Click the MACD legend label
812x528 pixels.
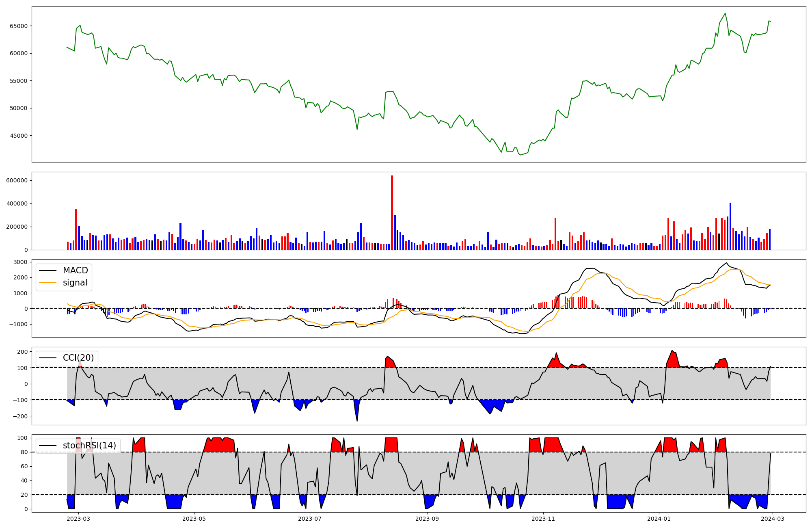75,270
